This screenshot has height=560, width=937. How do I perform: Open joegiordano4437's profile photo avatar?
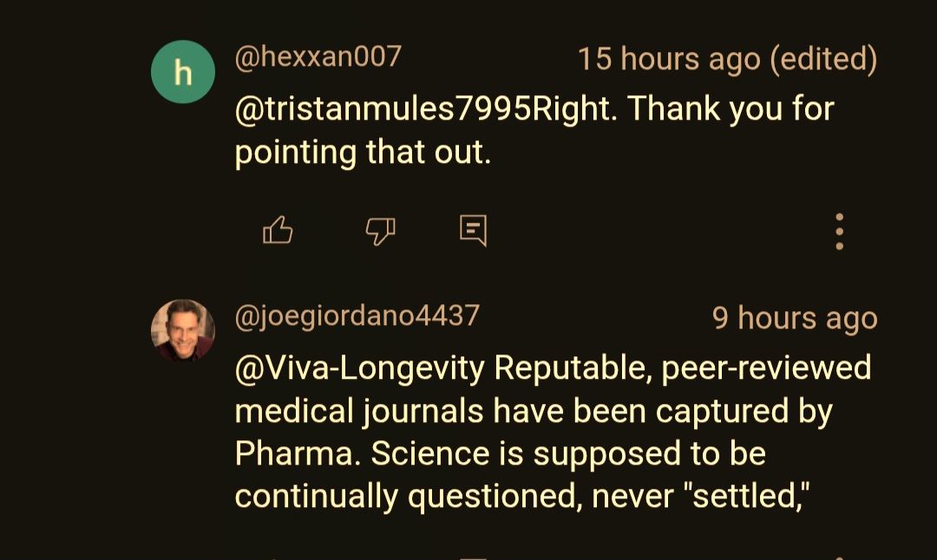point(183,330)
